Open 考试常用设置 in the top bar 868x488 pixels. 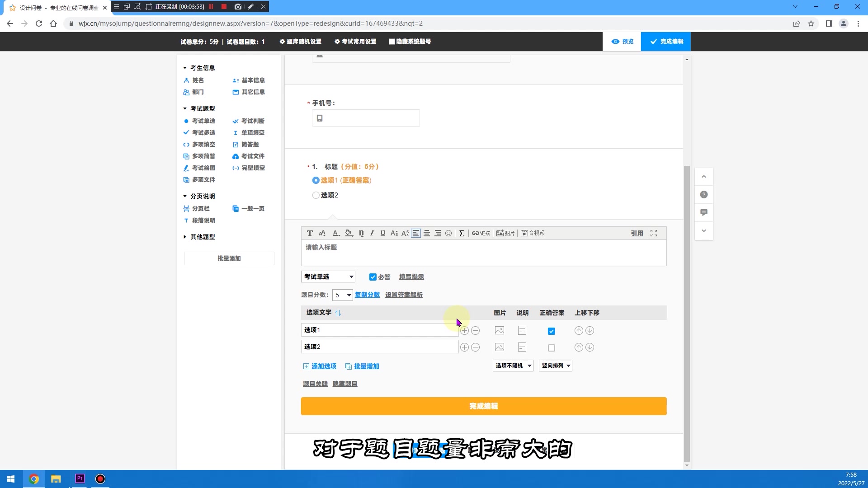[x=355, y=42]
